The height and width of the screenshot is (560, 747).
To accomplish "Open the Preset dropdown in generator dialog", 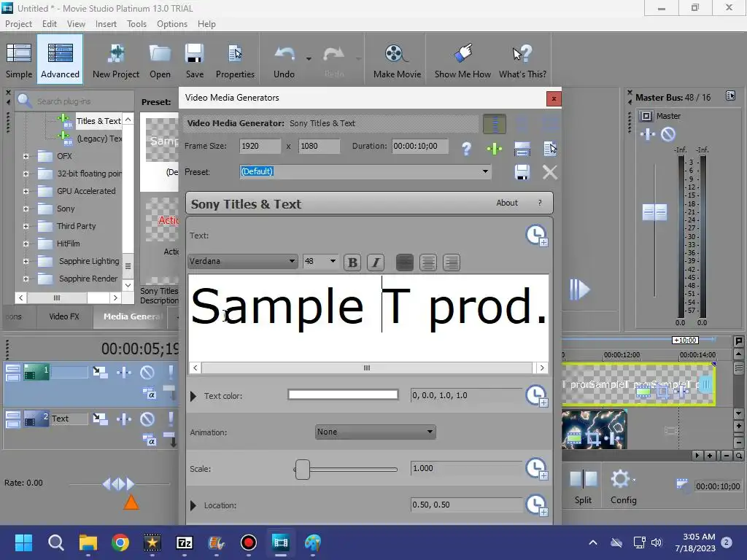I will [485, 171].
